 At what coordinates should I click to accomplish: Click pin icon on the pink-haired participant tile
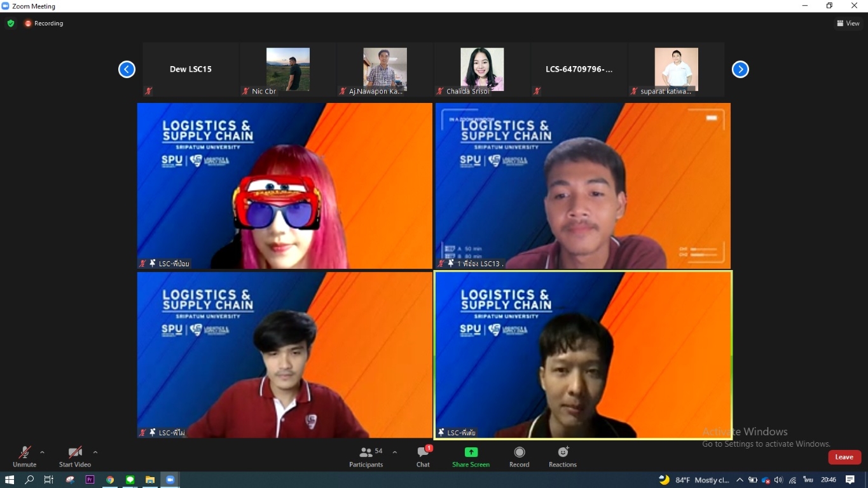152,263
